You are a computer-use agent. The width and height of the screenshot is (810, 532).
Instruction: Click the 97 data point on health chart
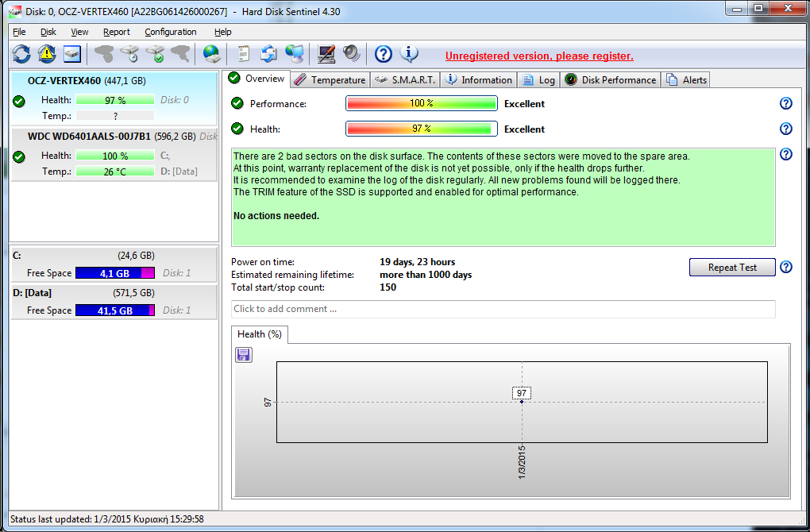click(x=522, y=401)
